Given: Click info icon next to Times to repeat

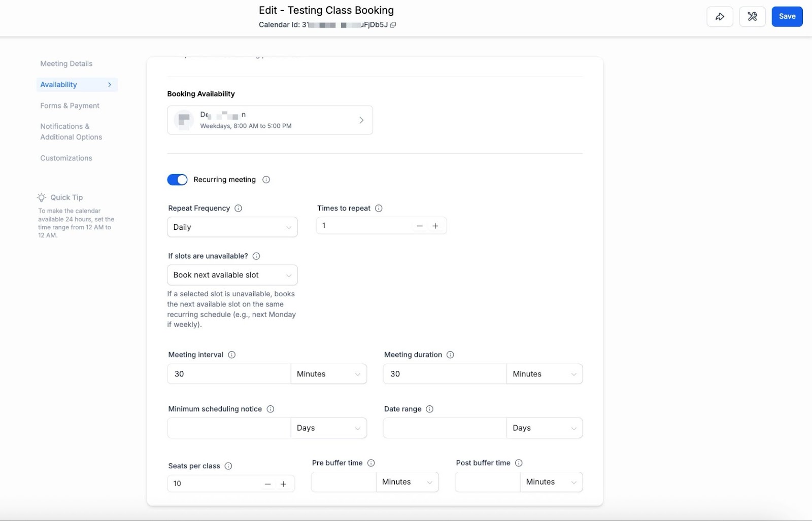Looking at the screenshot, I should click(x=379, y=209).
